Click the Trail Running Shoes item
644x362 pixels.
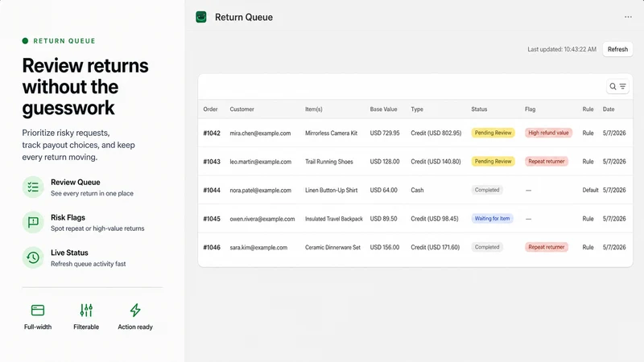pos(329,162)
